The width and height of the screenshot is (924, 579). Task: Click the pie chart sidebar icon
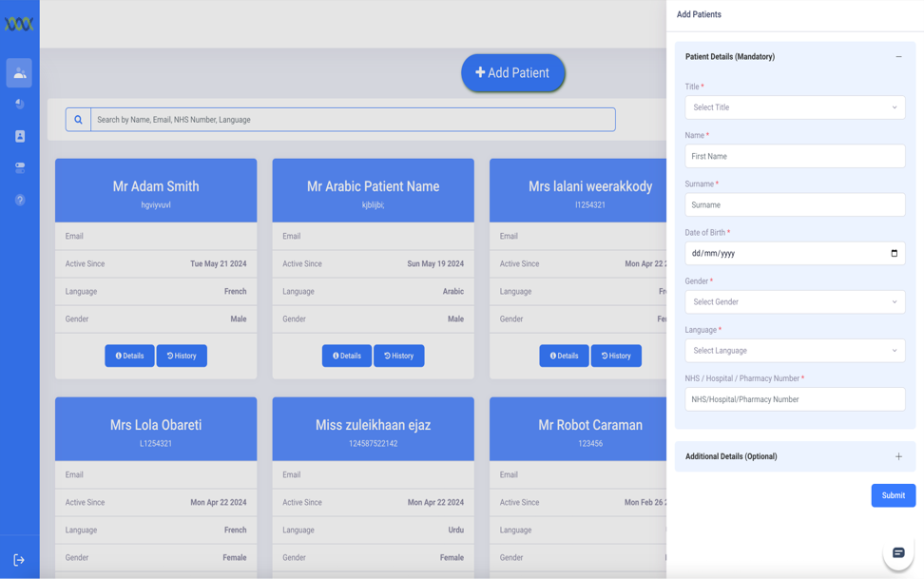click(x=19, y=104)
